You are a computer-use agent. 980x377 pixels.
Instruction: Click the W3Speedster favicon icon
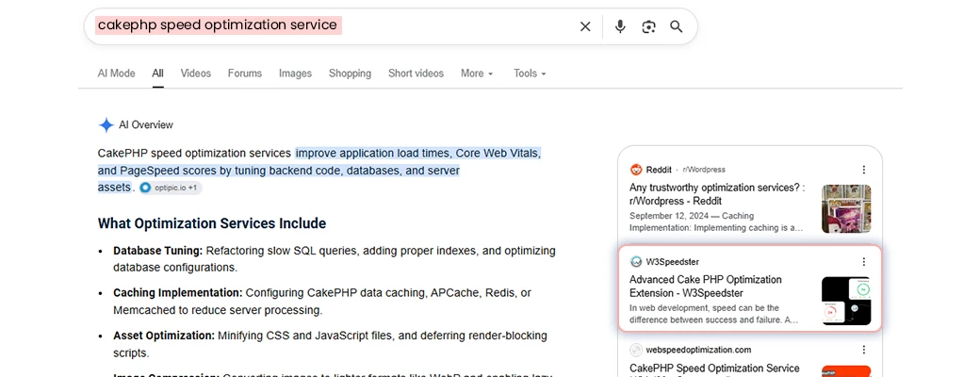(636, 261)
